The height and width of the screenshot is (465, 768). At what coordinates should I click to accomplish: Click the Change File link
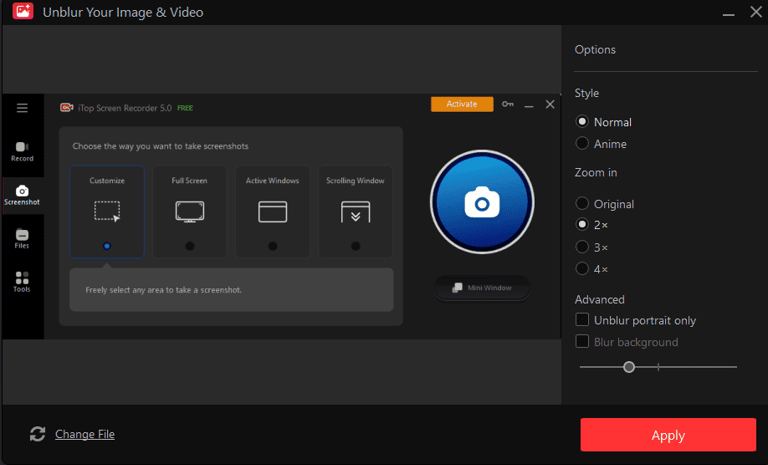85,434
